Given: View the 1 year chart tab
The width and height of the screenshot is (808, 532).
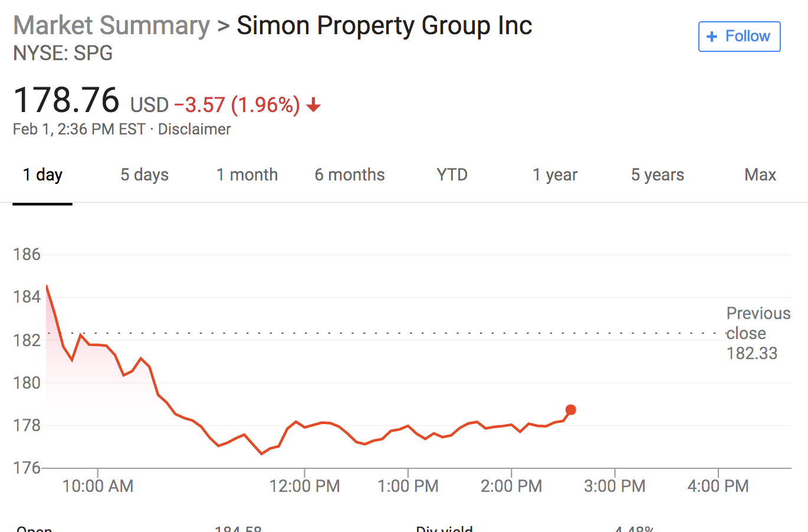Looking at the screenshot, I should 555,175.
